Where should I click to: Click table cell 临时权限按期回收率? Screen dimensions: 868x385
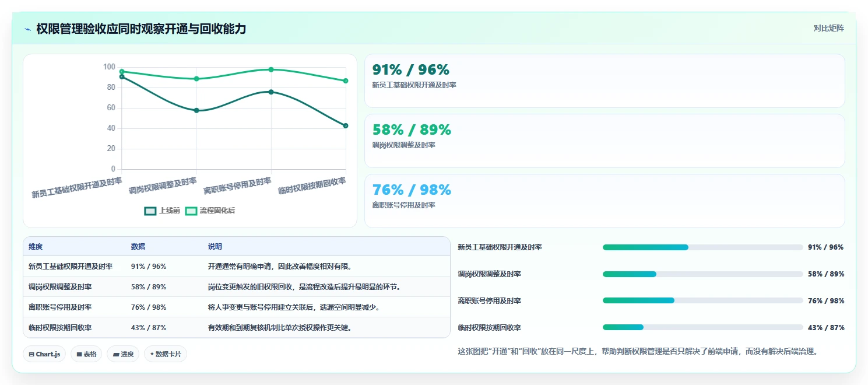coord(60,327)
